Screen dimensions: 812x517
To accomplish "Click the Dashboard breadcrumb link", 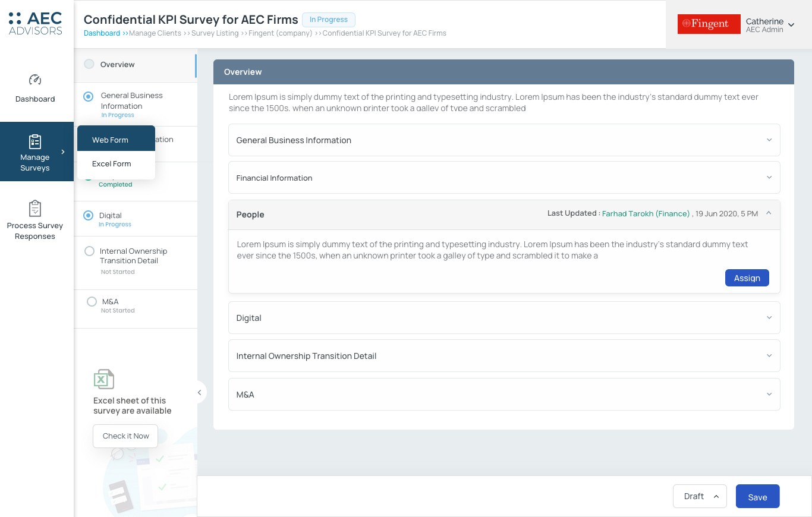I will click(x=102, y=33).
